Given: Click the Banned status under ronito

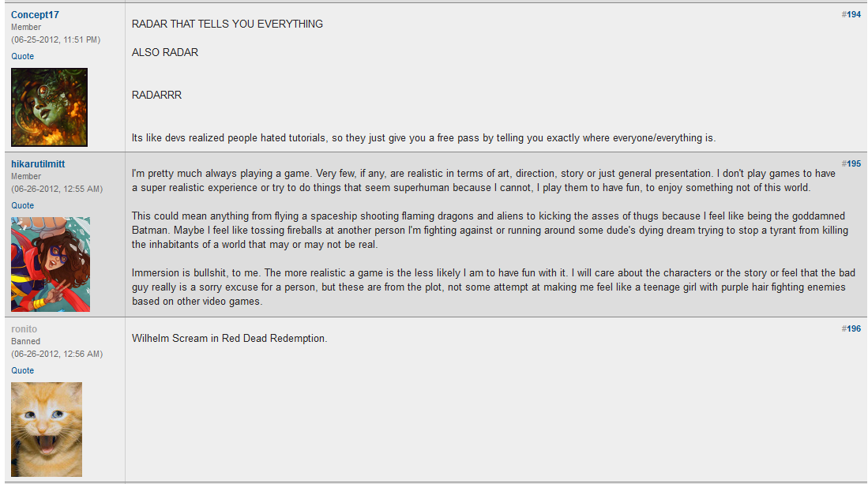Looking at the screenshot, I should point(25,342).
